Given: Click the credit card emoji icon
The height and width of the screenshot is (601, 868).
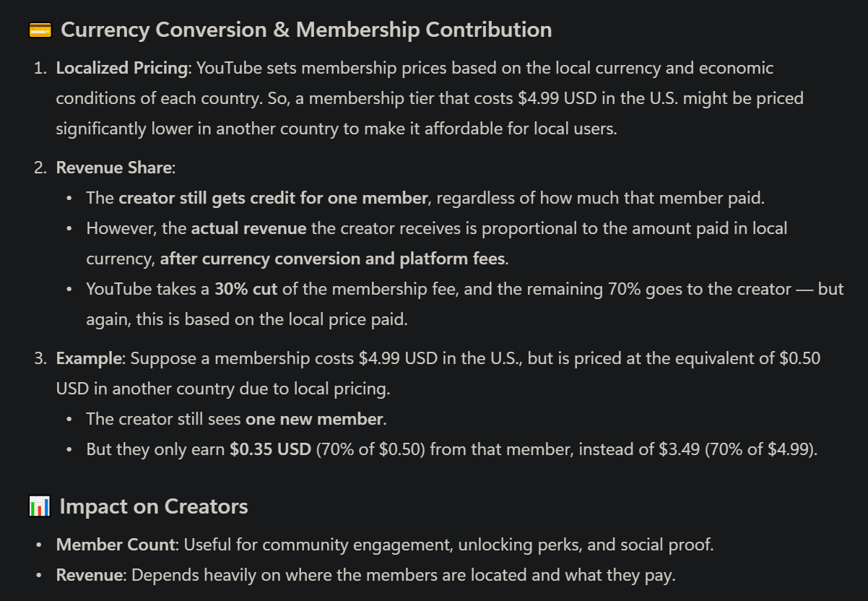Looking at the screenshot, I should (39, 30).
